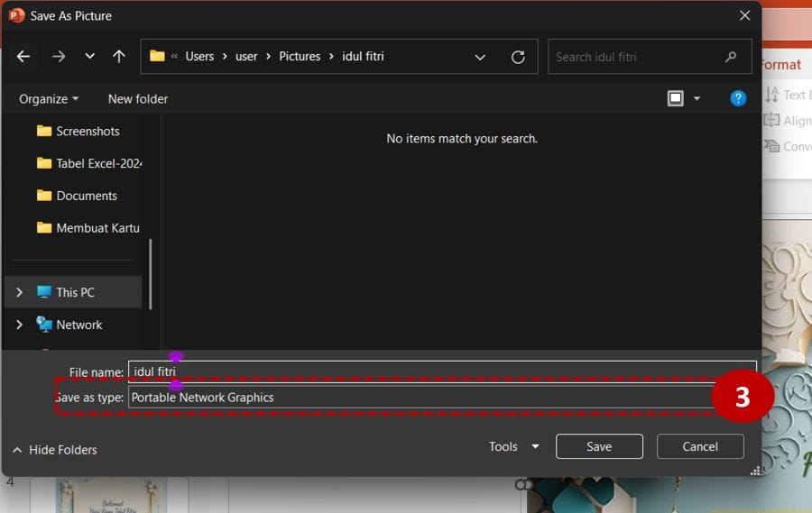
Task: Click the Cancel button
Action: (700, 446)
